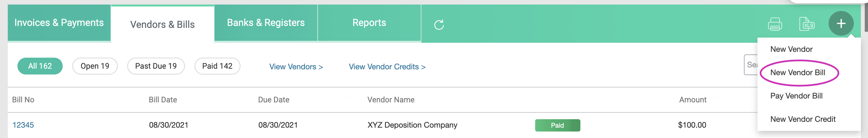Choose New Vendor from dropdown menu

(x=791, y=49)
